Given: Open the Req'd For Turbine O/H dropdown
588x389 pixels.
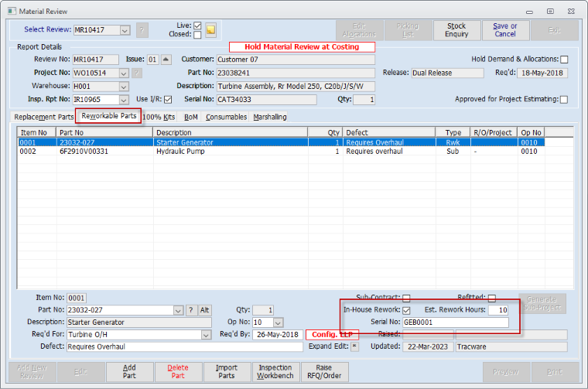Looking at the screenshot, I should 206,335.
